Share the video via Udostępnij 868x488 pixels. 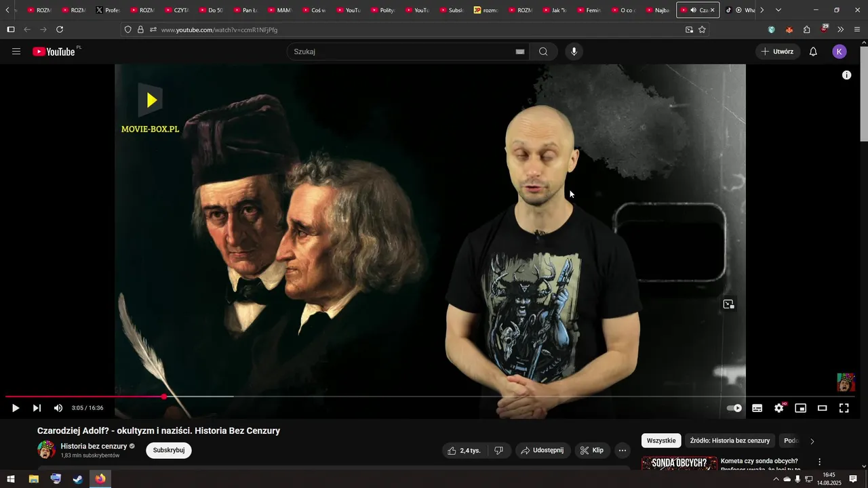[542, 450]
